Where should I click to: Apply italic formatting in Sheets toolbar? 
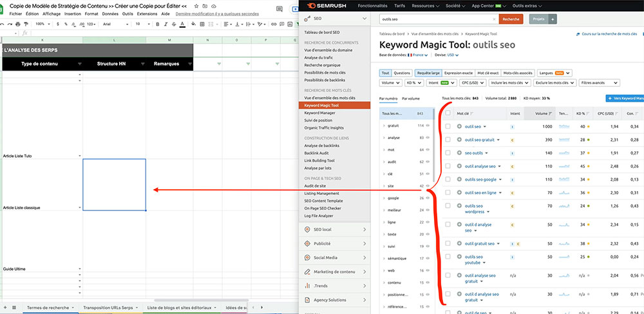pos(166,24)
